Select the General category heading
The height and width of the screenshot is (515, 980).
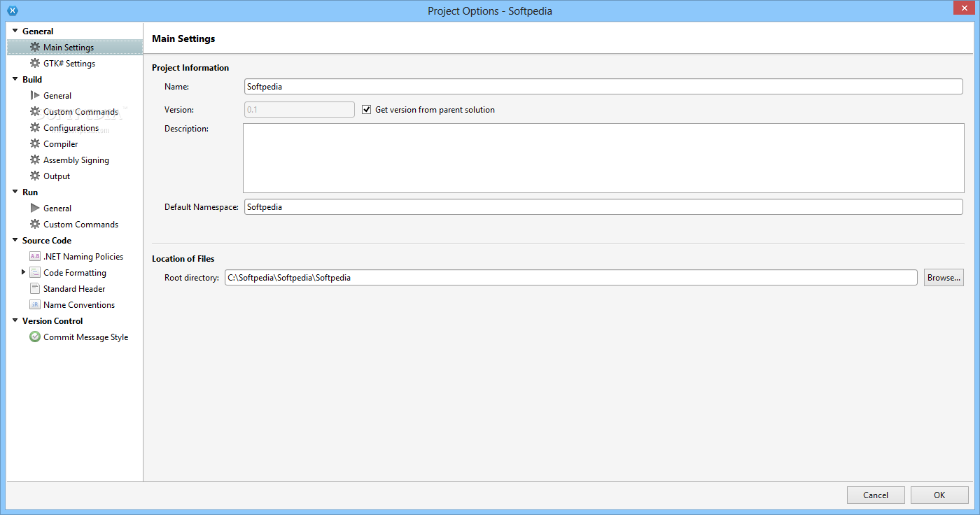pos(38,31)
